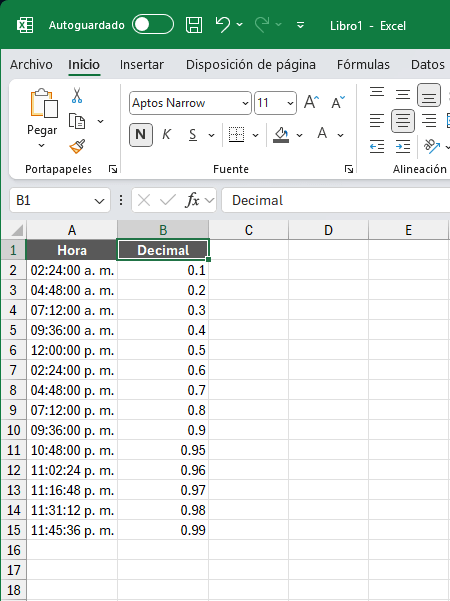Open the Disposición de página tab
This screenshot has height=601, width=450.
coord(251,64)
